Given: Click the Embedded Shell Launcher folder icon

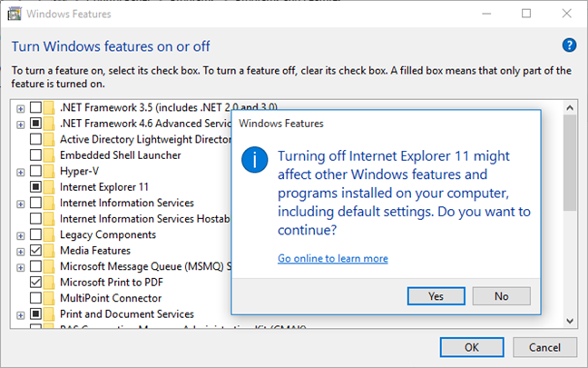Looking at the screenshot, I should (51, 154).
